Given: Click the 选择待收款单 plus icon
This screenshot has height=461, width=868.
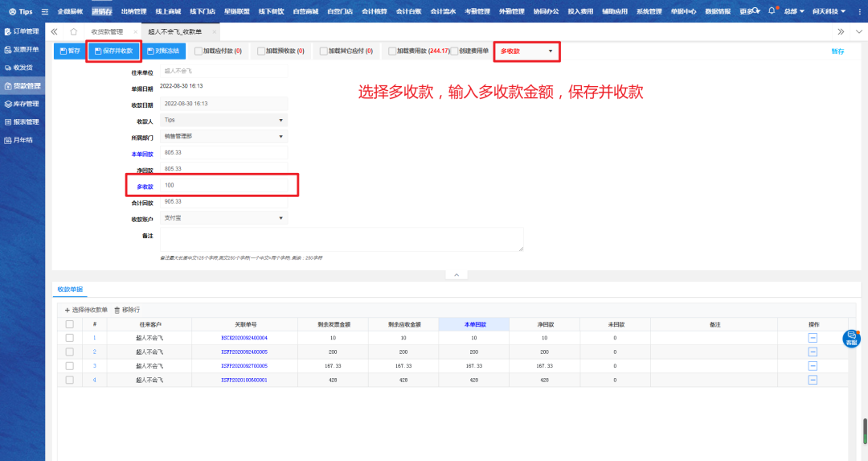Looking at the screenshot, I should [68, 310].
